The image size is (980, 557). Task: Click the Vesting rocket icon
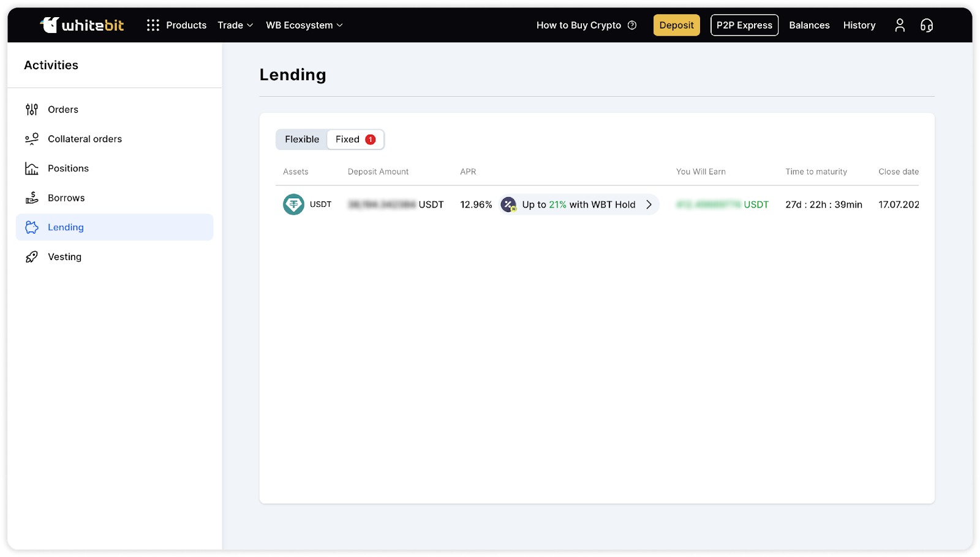point(32,257)
